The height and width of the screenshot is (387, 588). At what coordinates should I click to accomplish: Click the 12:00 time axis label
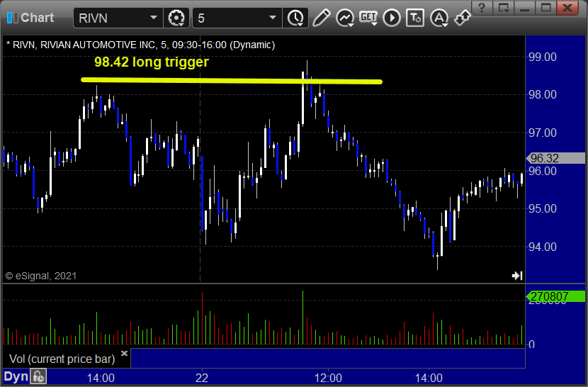pyautogui.click(x=328, y=378)
